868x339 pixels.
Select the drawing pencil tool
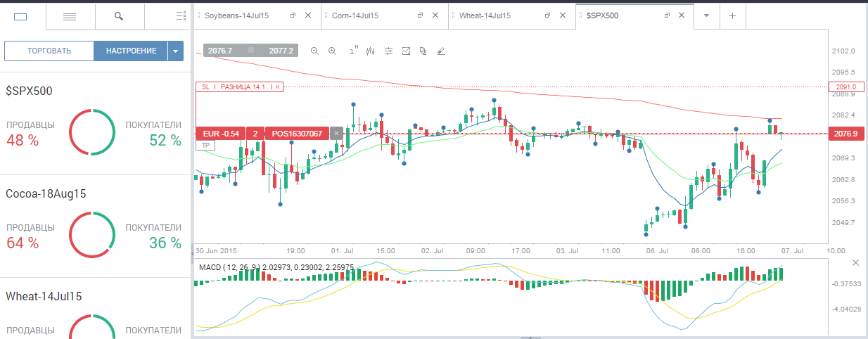click(442, 51)
